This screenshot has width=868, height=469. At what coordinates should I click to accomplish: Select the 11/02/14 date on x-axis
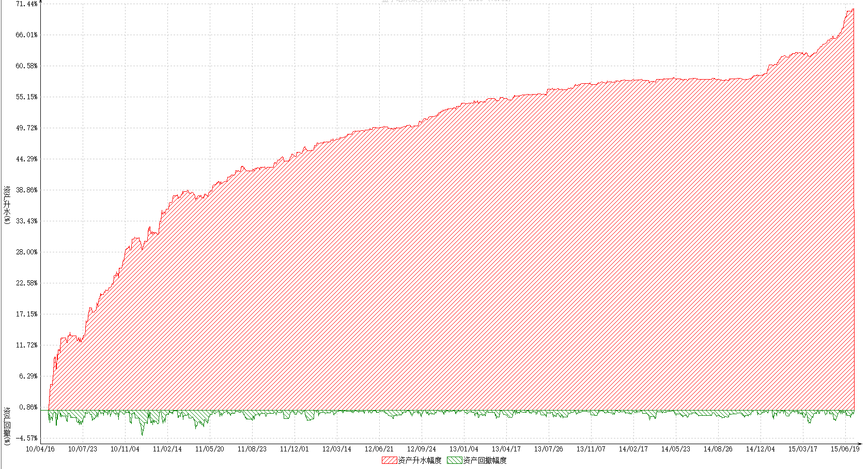click(x=167, y=449)
